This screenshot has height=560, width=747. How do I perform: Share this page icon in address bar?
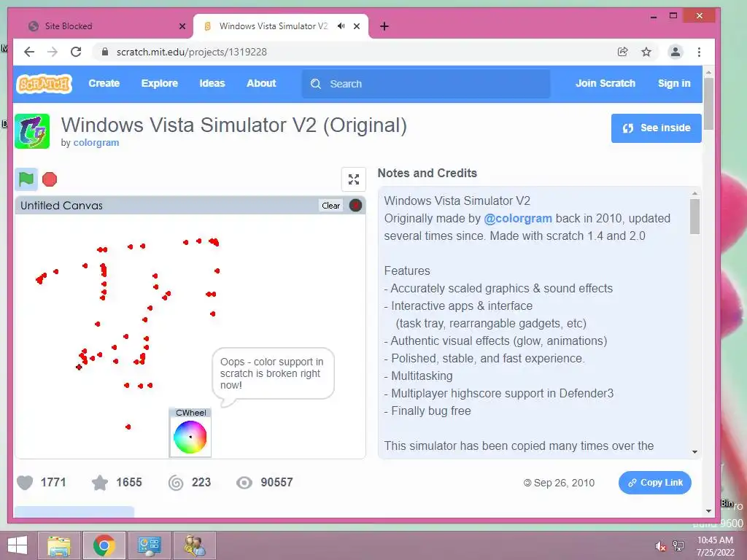point(623,52)
